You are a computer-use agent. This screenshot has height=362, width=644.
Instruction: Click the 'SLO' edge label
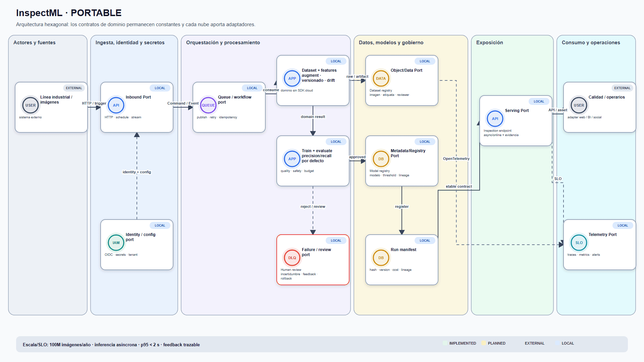[x=558, y=179]
